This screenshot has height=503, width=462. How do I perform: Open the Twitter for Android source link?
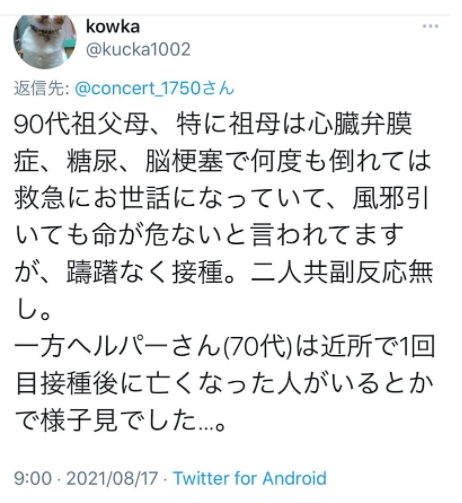coord(250,478)
